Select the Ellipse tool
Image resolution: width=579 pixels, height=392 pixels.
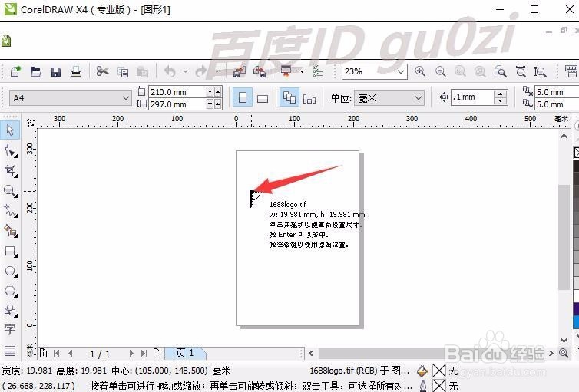[x=10, y=272]
